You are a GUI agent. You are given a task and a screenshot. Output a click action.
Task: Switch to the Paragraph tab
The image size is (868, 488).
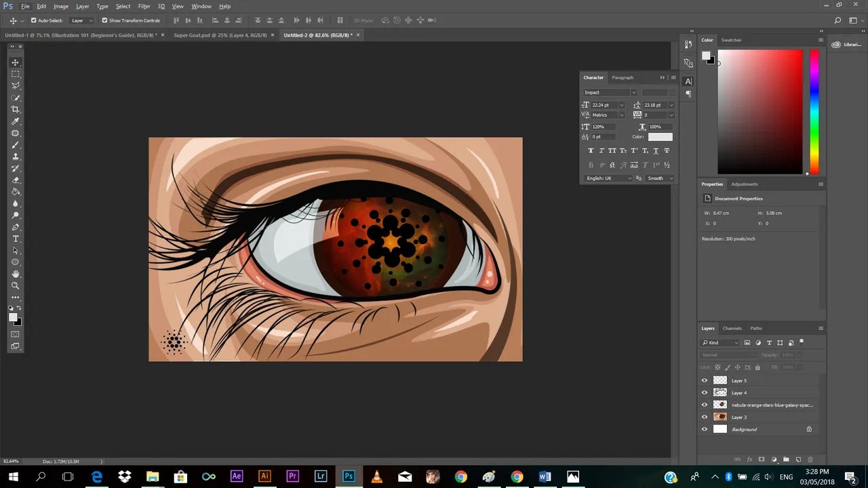(x=623, y=77)
